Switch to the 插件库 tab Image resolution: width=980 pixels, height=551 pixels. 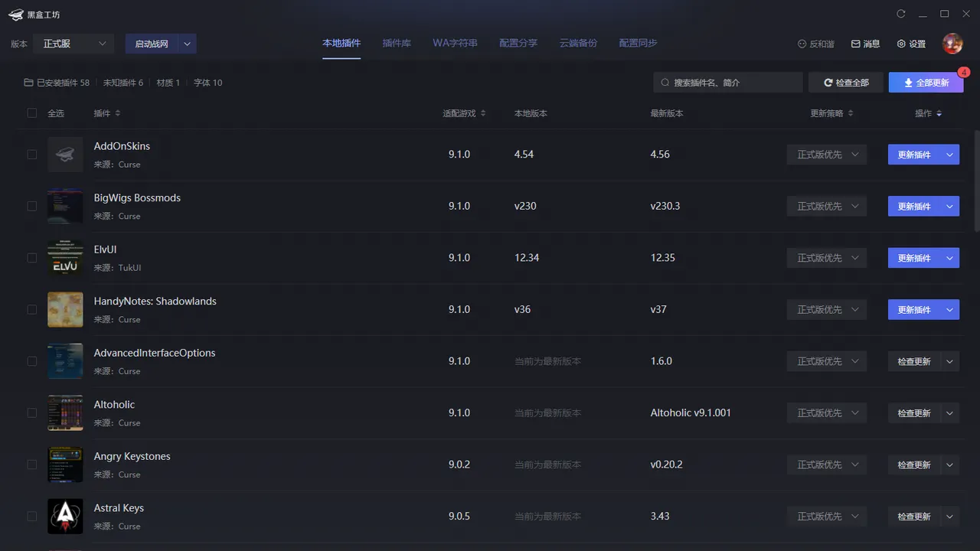point(397,44)
